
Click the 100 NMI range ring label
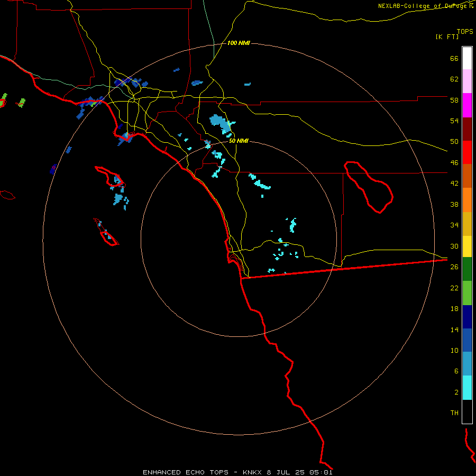point(239,43)
